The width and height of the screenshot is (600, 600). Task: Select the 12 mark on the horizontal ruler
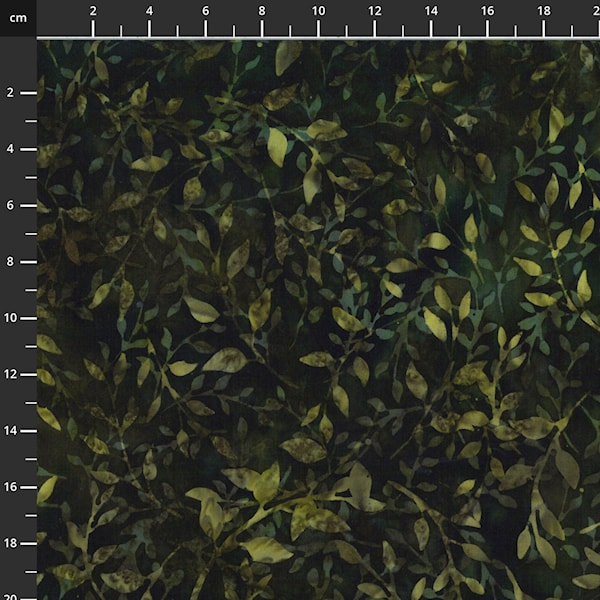coord(374,10)
